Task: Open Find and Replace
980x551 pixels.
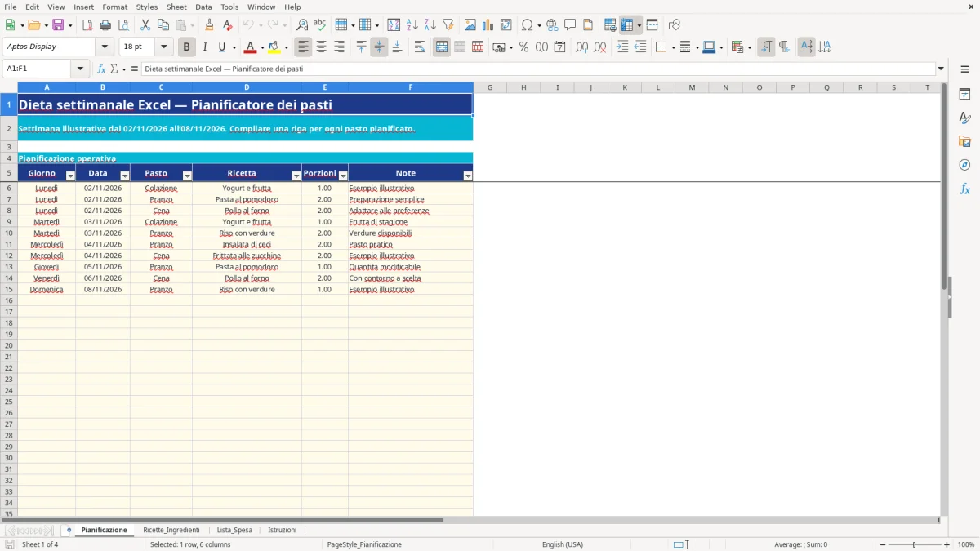Action: pyautogui.click(x=302, y=25)
